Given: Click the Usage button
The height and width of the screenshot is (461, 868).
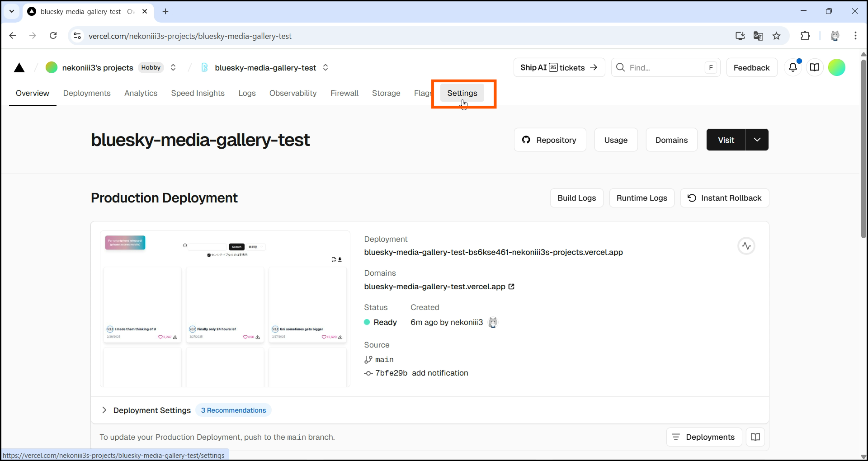Looking at the screenshot, I should point(616,140).
